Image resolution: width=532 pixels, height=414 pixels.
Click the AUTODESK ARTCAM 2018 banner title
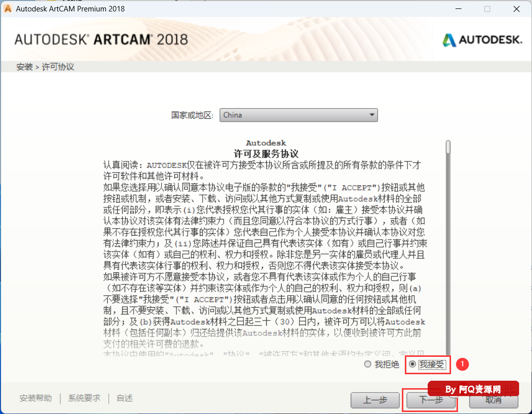101,40
